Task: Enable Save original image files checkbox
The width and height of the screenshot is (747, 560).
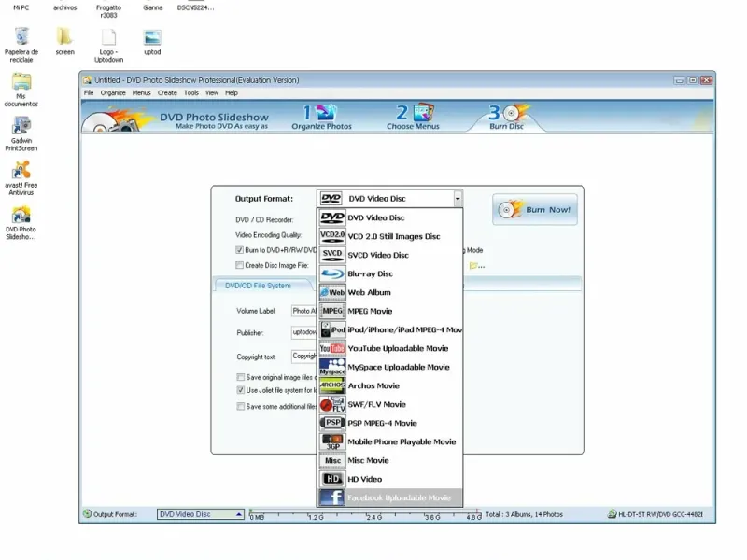Action: click(241, 377)
